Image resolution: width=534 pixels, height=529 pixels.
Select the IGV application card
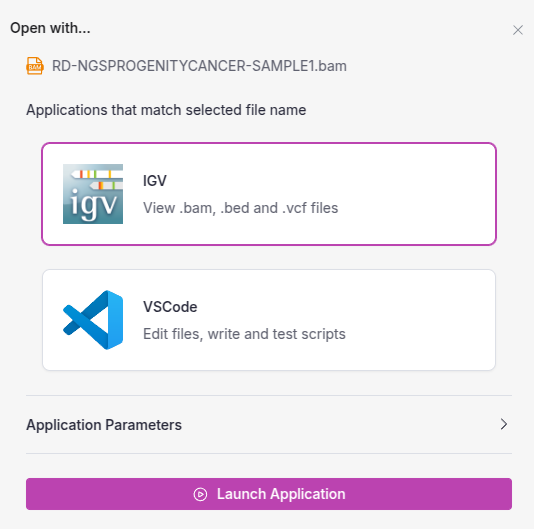click(x=269, y=194)
